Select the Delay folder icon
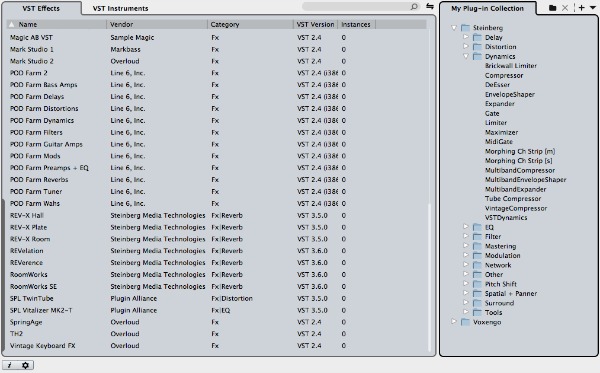The height and width of the screenshot is (373, 600). coord(477,37)
